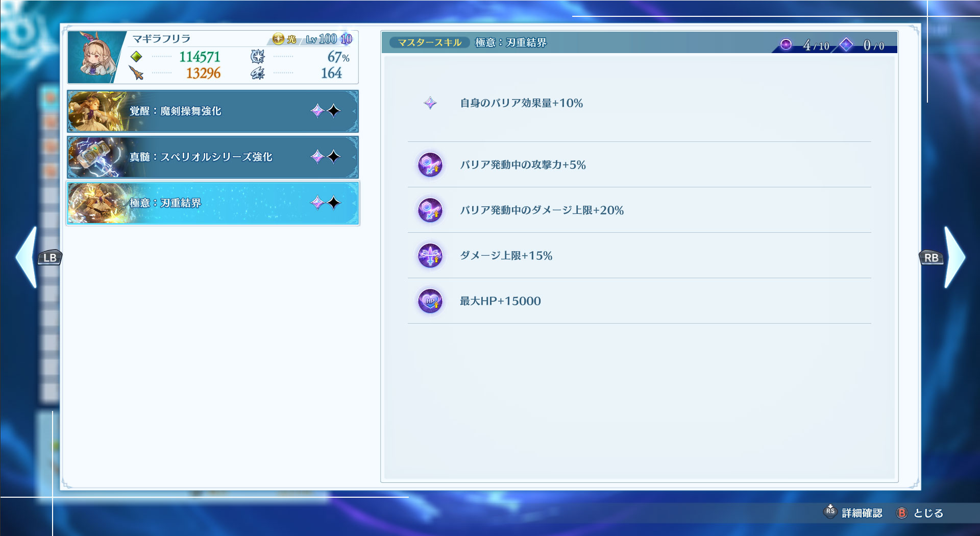Click the attack value 13296
The height and width of the screenshot is (536, 980).
coord(203,73)
